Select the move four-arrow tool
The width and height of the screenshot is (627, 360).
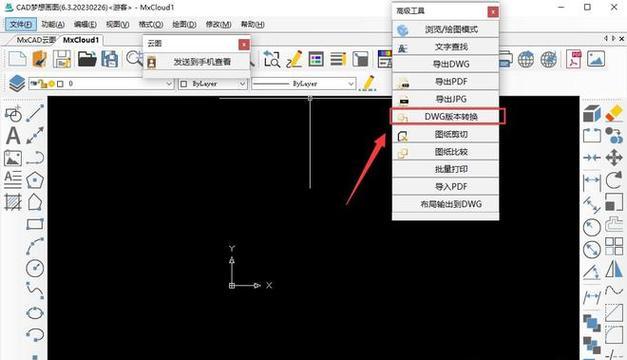coord(614,158)
